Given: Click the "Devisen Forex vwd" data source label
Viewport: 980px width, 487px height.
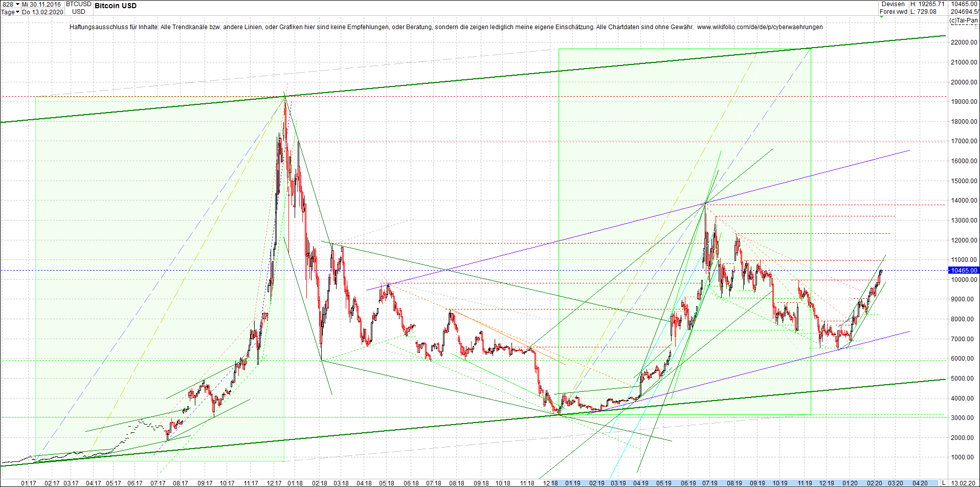Looking at the screenshot, I should 893,7.
